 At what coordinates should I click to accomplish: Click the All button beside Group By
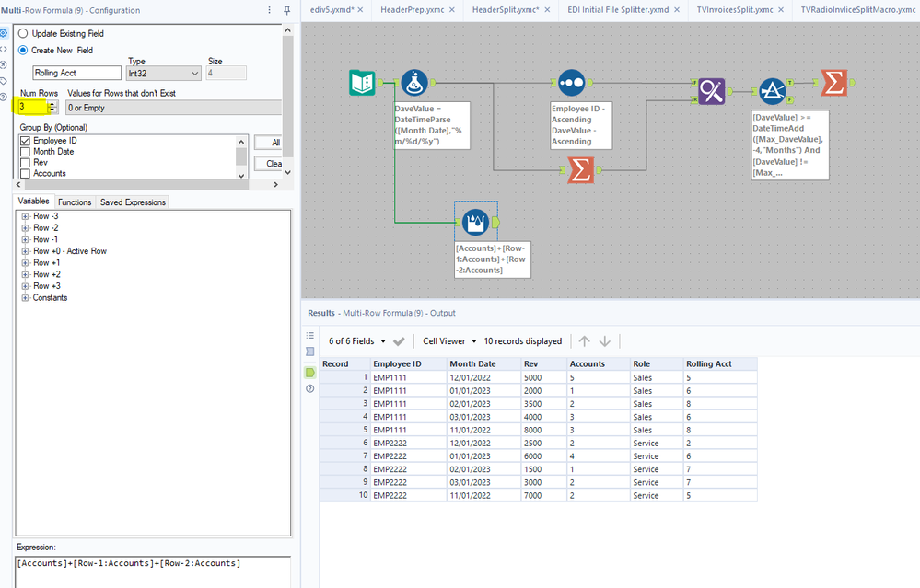pos(274,143)
